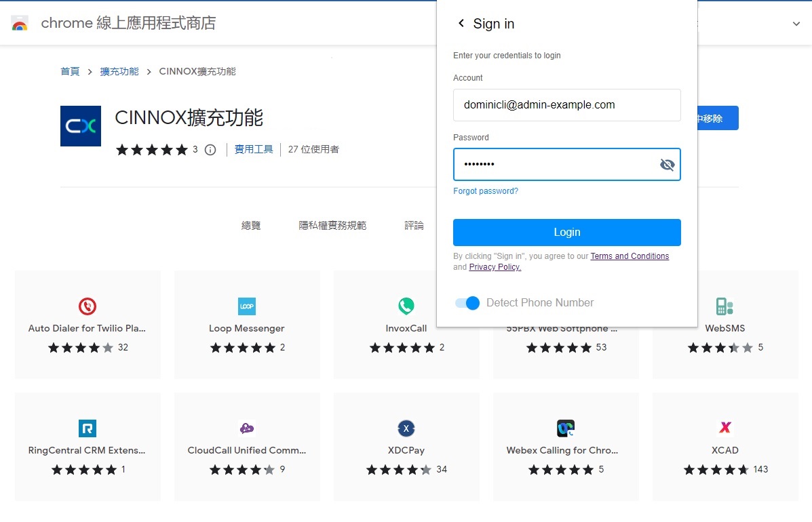Open the WebSMS icon

click(x=724, y=306)
